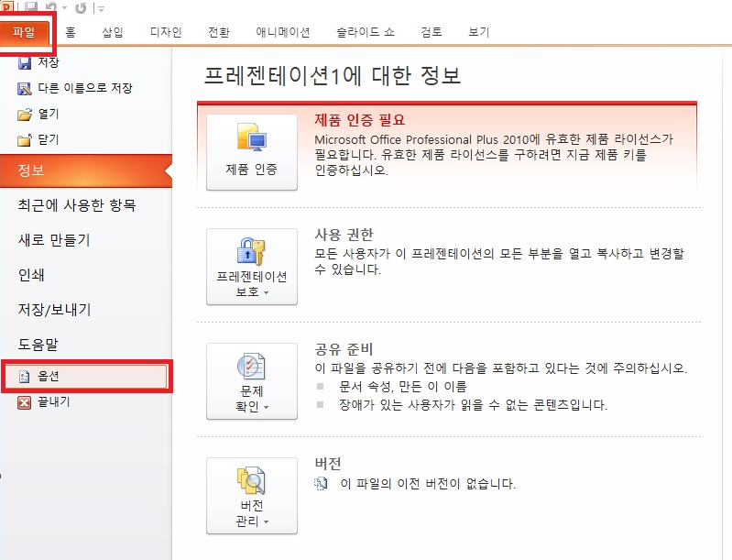Click '문서 속성, 만든 이 이름' bullet
Image resolution: width=732 pixels, height=560 pixels.
click(403, 387)
